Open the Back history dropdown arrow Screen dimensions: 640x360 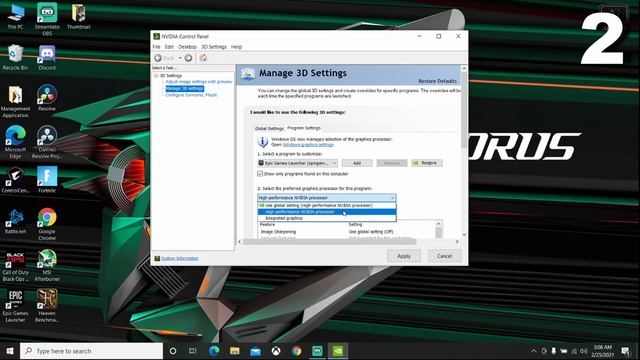click(180, 58)
